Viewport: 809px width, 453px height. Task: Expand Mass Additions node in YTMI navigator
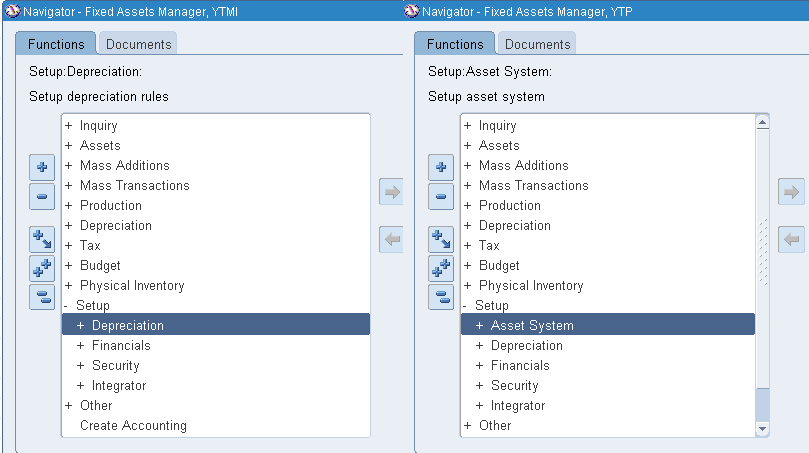69,166
